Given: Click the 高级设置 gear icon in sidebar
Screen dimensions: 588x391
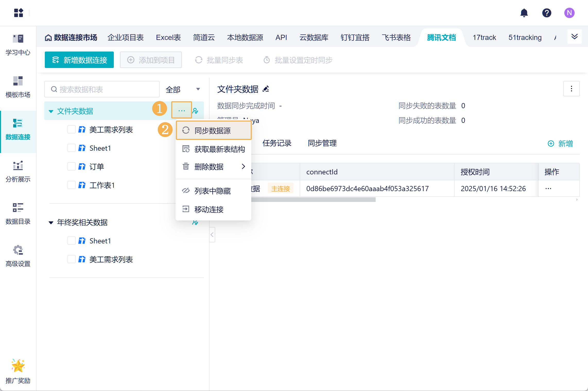Looking at the screenshot, I should pos(18,250).
